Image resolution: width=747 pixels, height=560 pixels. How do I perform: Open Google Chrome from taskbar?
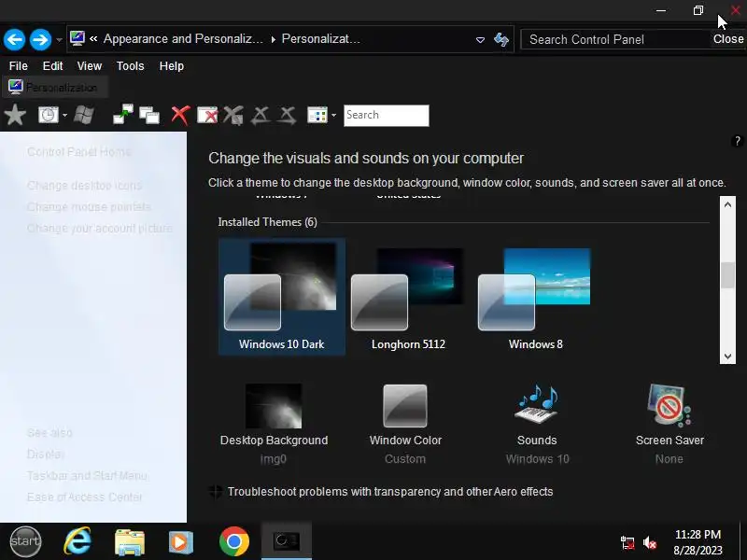pos(234,541)
